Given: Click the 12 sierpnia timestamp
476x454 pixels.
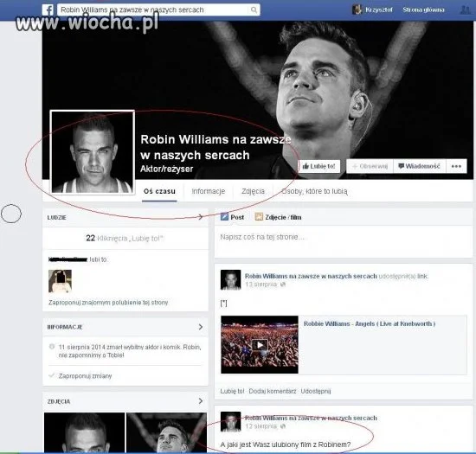Looking at the screenshot, I should click(261, 426).
